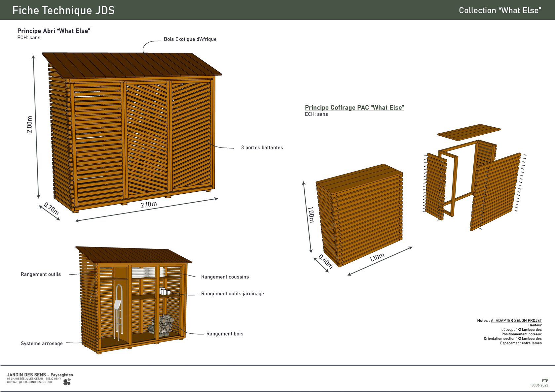Click the 'Rangement outils jardinage' label

[233, 294]
